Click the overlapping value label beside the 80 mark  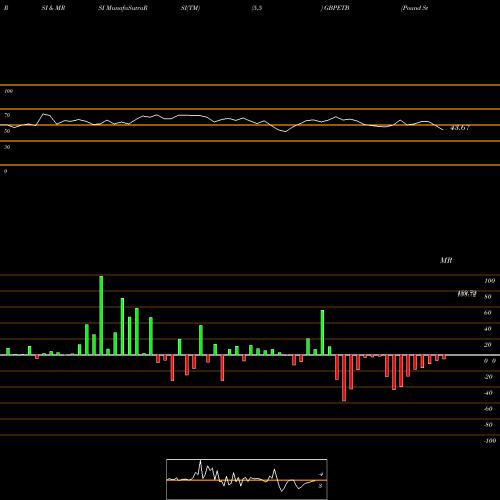(467, 294)
